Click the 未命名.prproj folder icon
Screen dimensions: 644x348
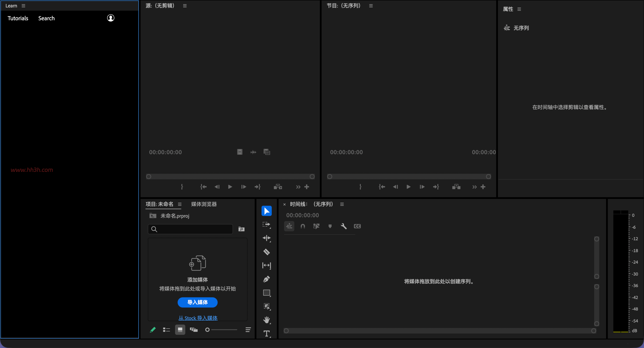tap(153, 216)
